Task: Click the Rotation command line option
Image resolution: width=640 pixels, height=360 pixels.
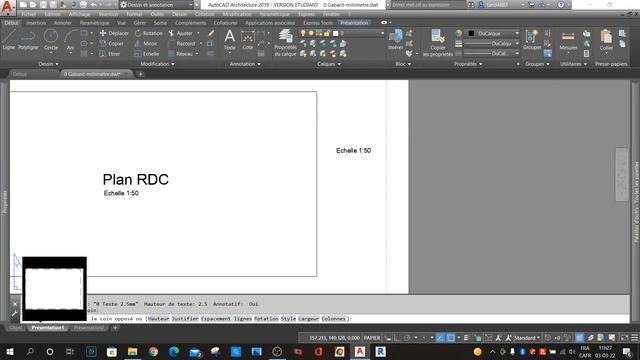Action: click(266, 319)
